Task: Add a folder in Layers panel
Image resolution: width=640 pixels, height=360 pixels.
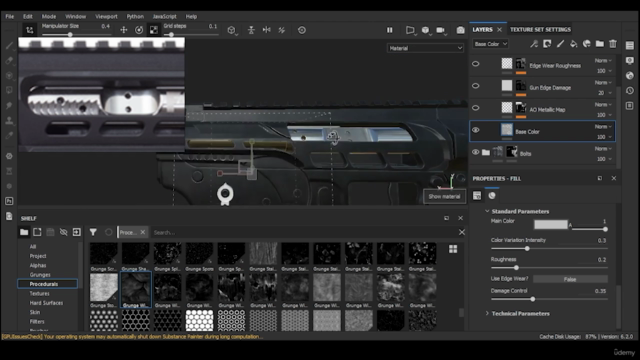Action: (x=600, y=44)
